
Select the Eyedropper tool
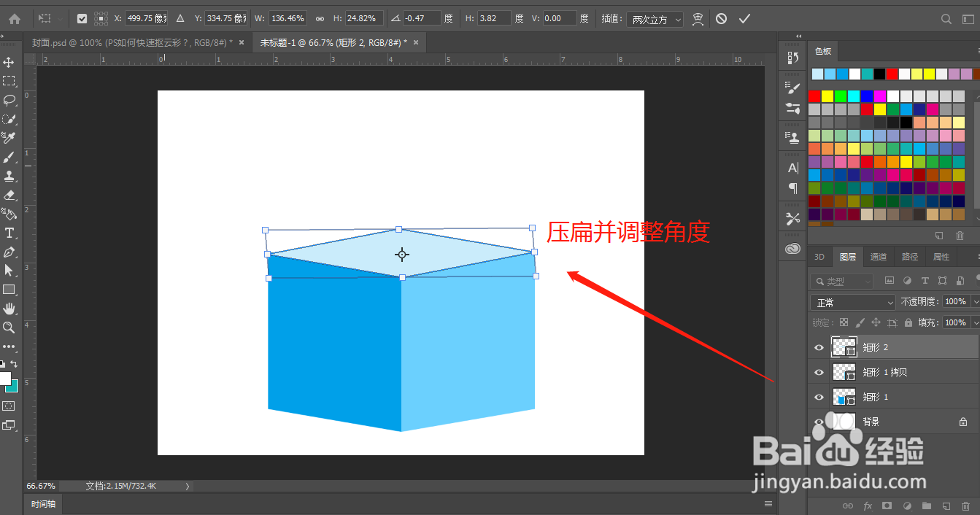(9, 138)
